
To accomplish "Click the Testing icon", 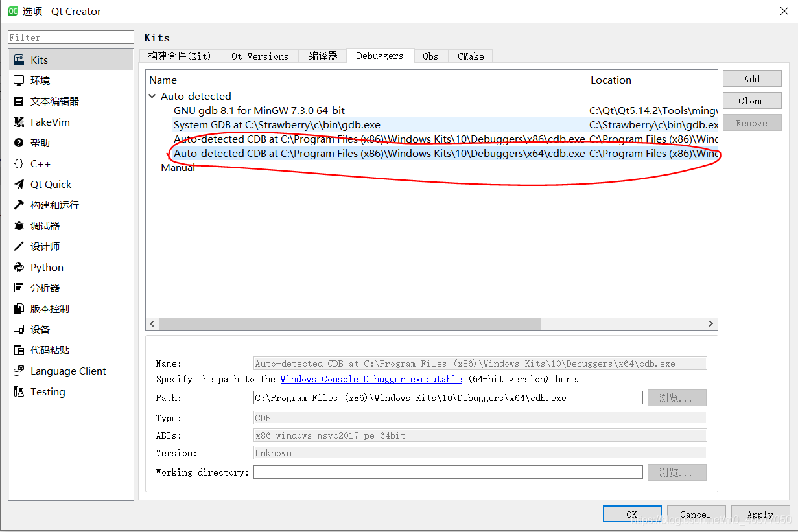I will (x=19, y=391).
